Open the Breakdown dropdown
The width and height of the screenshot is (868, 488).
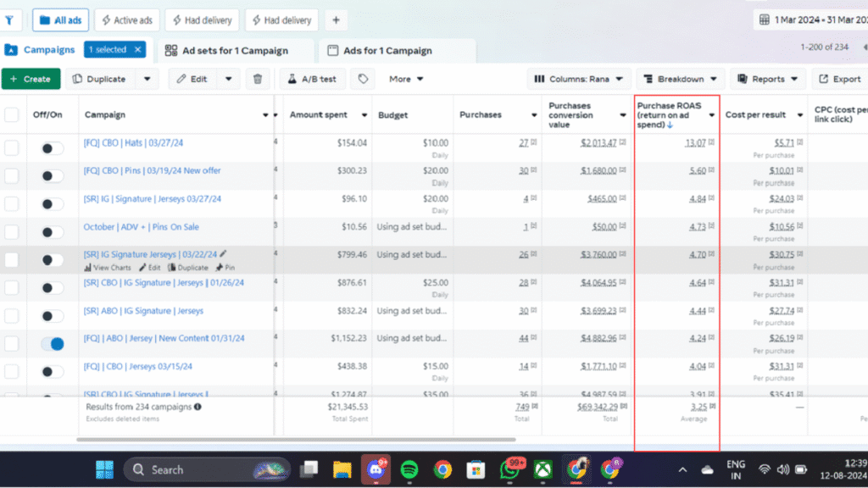point(681,79)
